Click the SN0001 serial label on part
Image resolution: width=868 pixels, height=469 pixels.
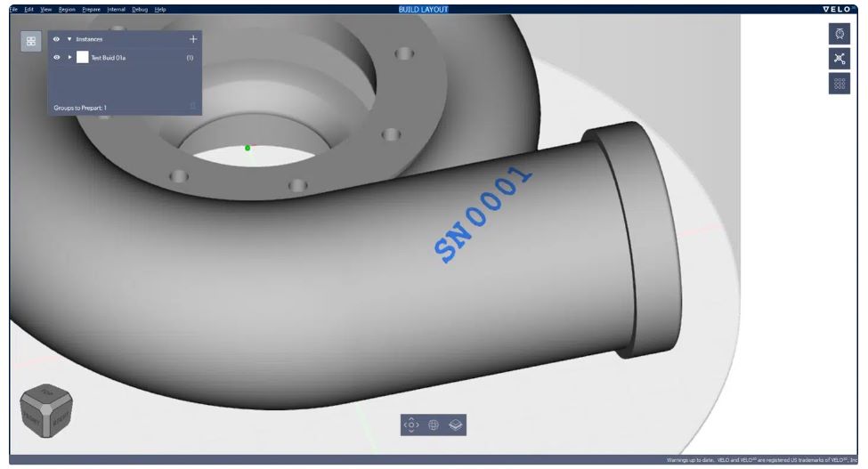coord(483,214)
